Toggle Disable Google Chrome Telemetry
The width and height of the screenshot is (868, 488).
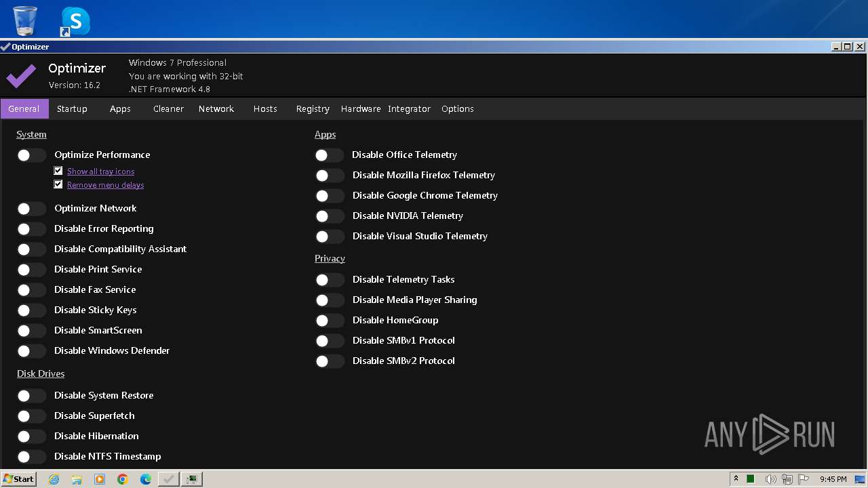click(330, 196)
